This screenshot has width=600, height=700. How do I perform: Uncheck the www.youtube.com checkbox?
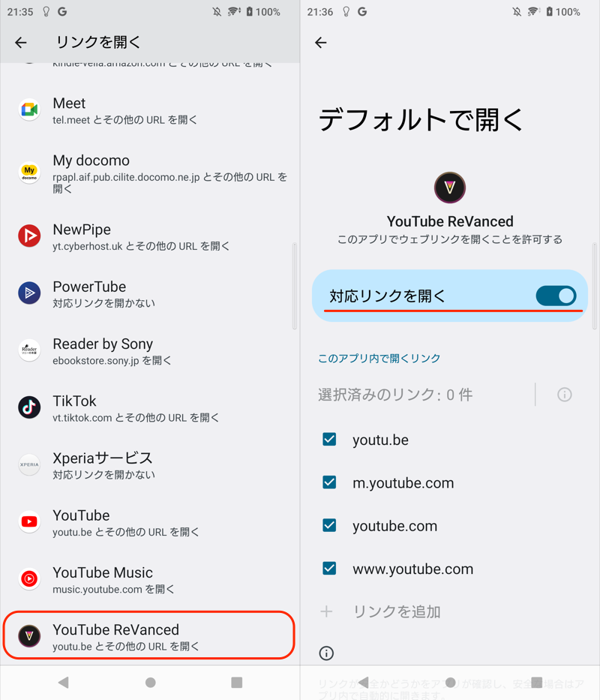329,569
